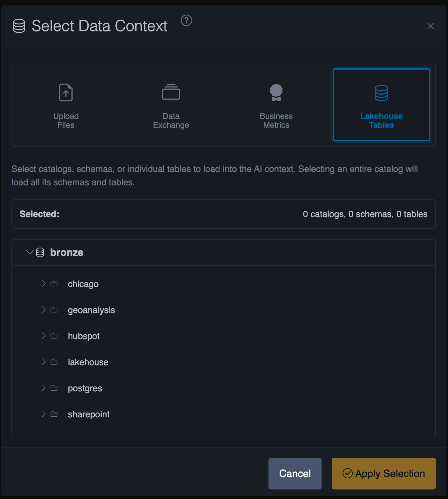Apply the current table selection
The width and height of the screenshot is (448, 499).
[384, 474]
